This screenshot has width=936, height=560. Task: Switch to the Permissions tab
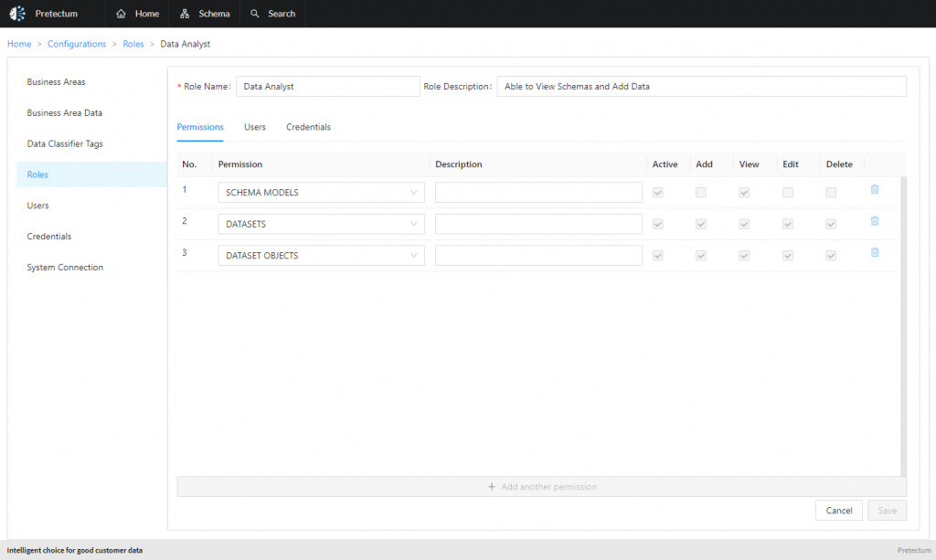200,127
